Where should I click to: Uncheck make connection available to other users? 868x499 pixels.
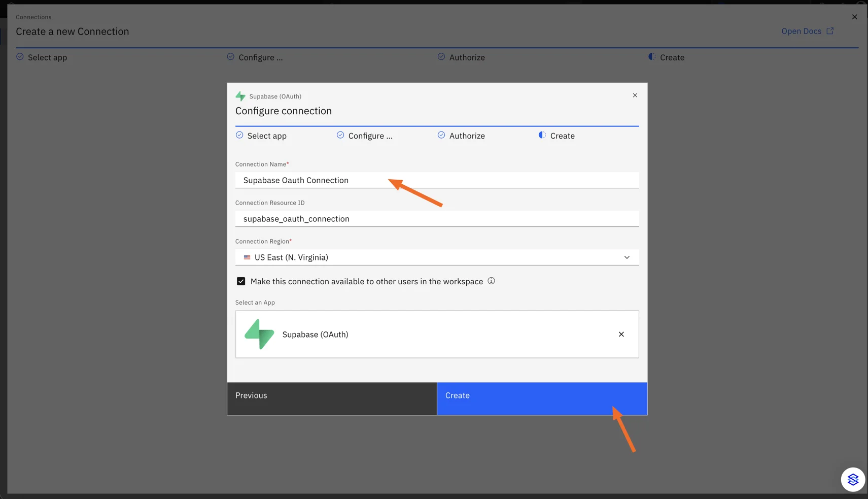241,281
